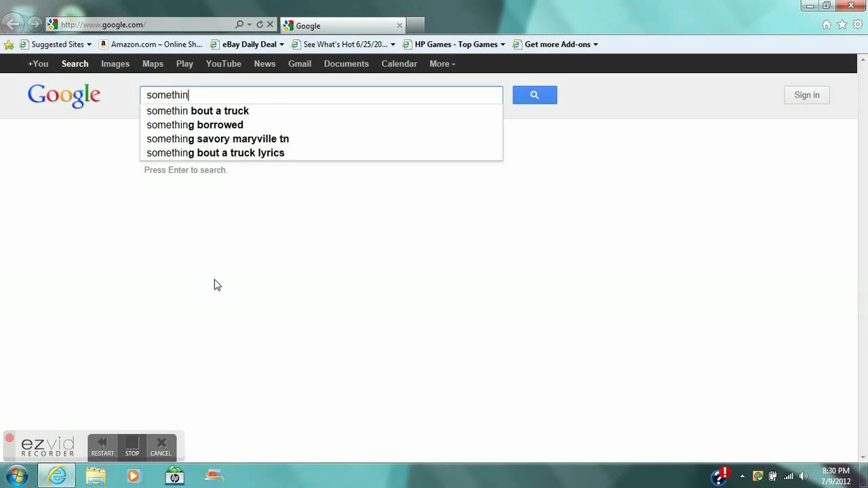Click the Google logo

pyautogui.click(x=64, y=96)
